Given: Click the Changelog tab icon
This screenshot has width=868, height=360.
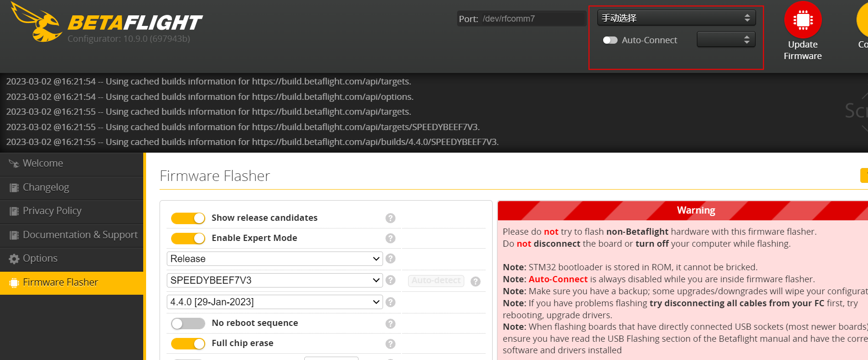Looking at the screenshot, I should (x=14, y=188).
